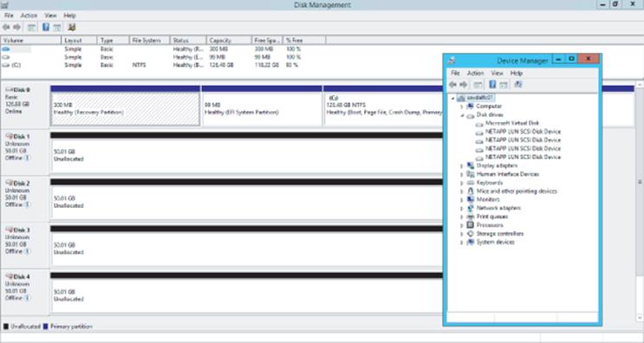Image resolution: width=644 pixels, height=343 pixels.
Task: Sort by Status column header
Action: (x=188, y=40)
